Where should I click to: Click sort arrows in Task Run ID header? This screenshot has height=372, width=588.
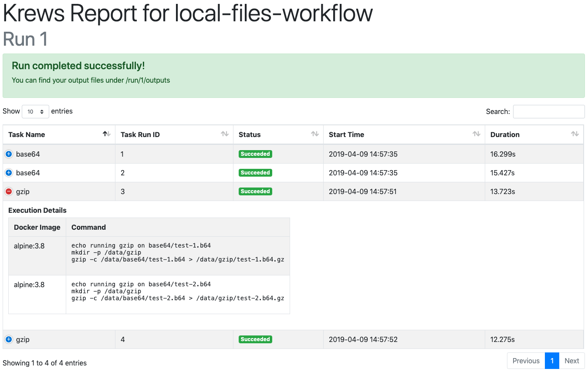coord(225,134)
